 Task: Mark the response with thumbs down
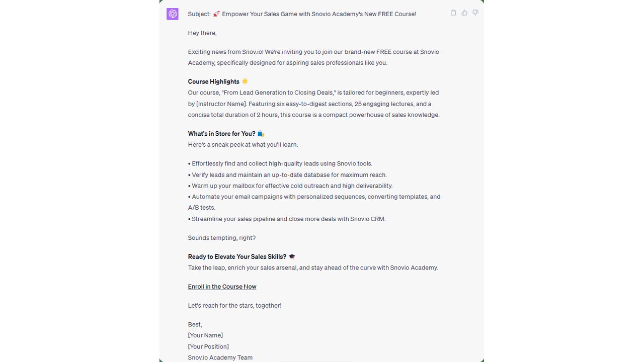[x=475, y=13]
